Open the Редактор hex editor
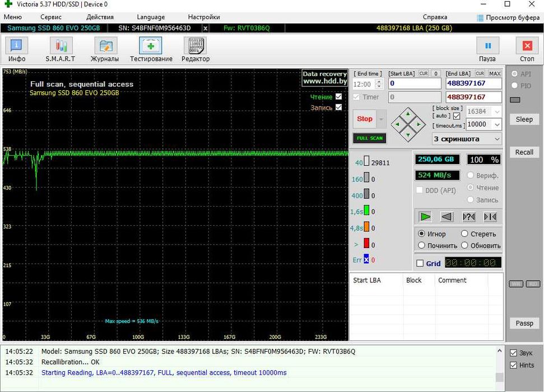The image size is (544, 392). click(x=195, y=49)
